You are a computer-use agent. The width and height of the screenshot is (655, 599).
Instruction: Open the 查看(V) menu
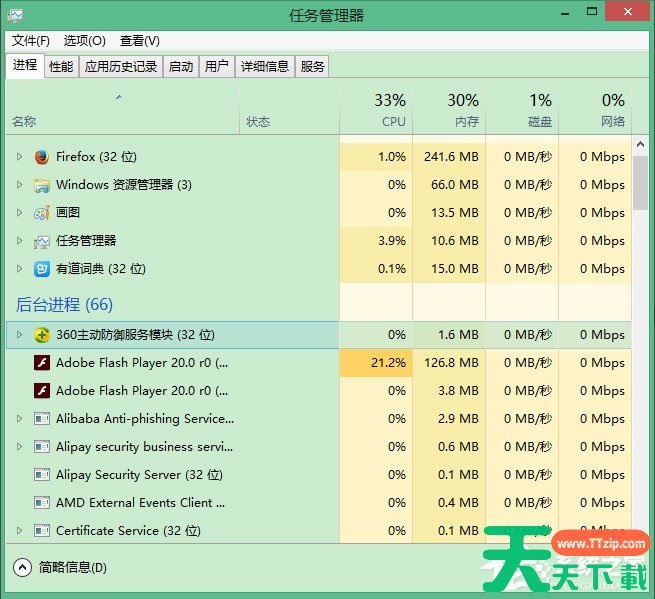click(x=139, y=41)
